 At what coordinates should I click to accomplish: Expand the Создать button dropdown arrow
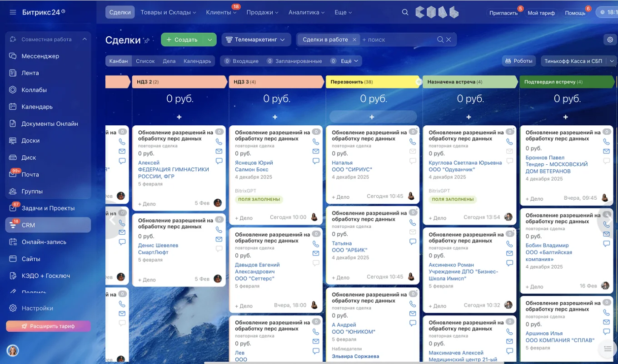(x=209, y=40)
